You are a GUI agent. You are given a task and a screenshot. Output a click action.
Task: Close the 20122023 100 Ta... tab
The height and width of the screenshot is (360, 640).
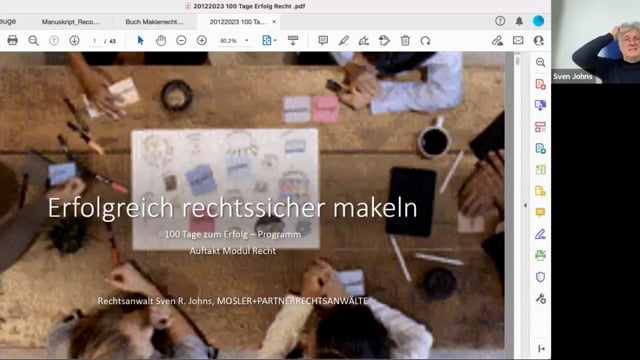click(x=274, y=22)
